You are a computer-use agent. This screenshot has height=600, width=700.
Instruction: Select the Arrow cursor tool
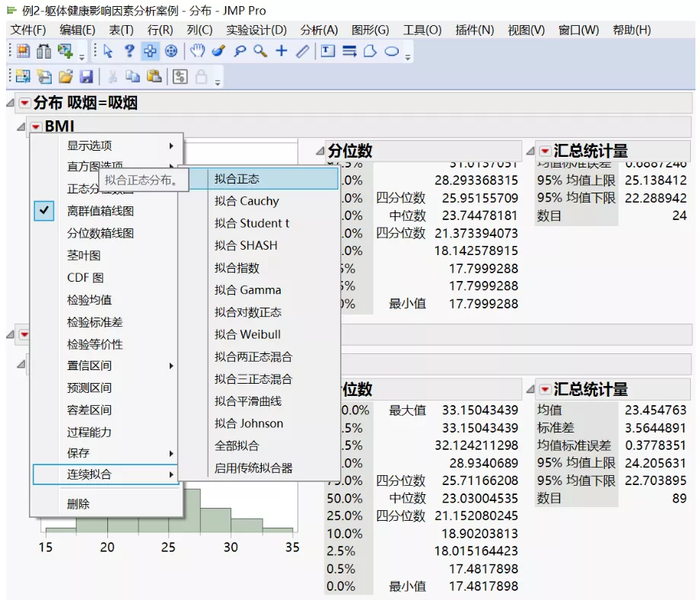coord(108,51)
